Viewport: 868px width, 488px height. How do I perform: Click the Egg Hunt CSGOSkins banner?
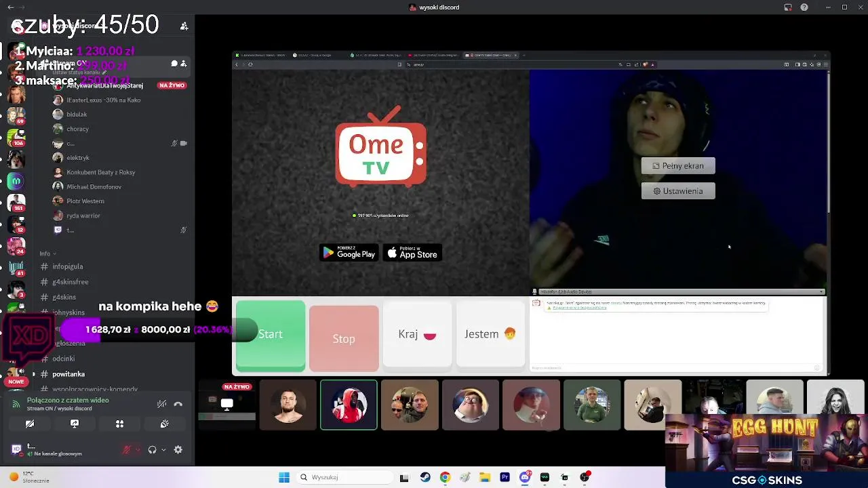[766, 451]
